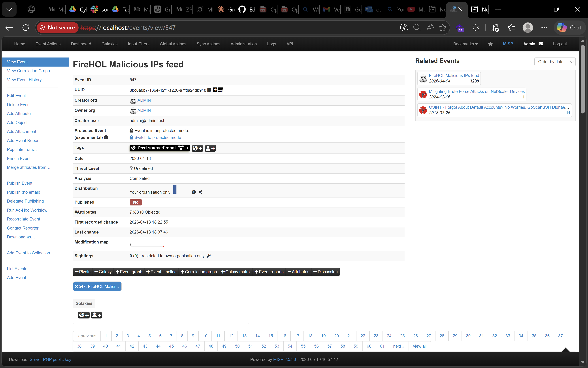588x368 pixels.
Task: Hide the Attributes section toggle
Action: pyautogui.click(x=299, y=272)
